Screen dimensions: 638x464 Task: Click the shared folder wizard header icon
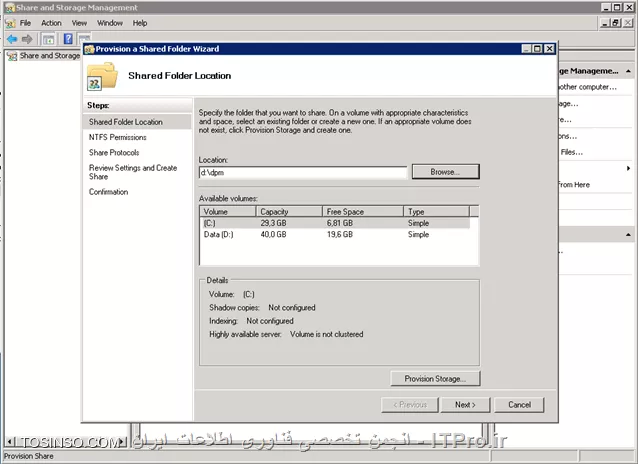point(102,76)
